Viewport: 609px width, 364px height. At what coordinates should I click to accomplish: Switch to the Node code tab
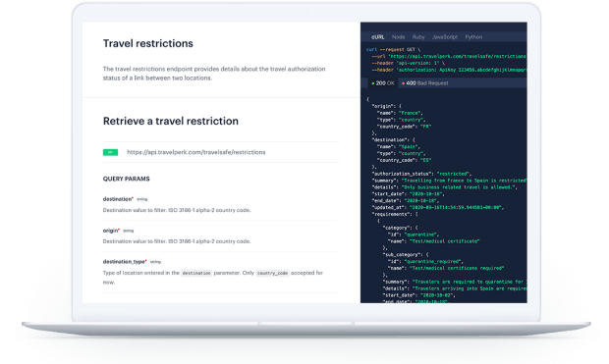click(x=398, y=37)
